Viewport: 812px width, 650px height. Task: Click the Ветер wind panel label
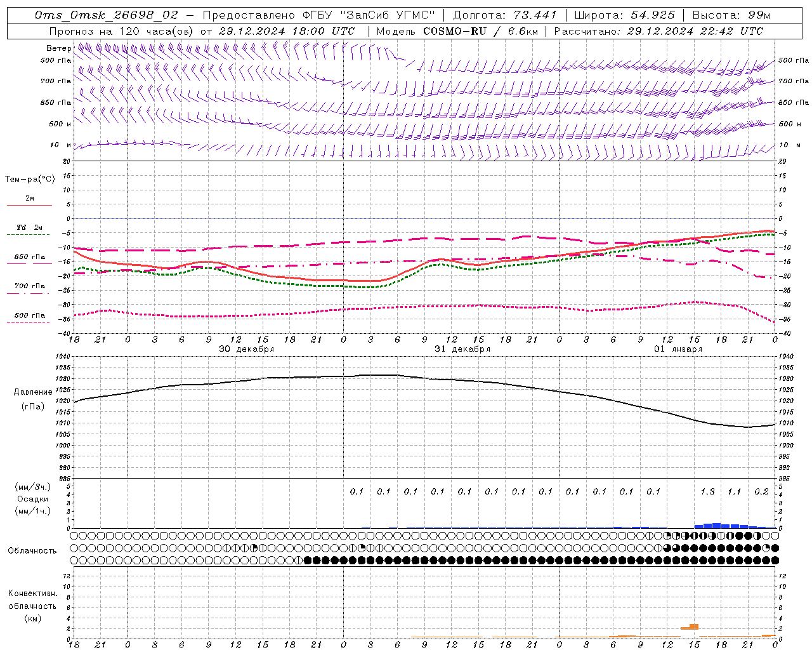(x=58, y=48)
